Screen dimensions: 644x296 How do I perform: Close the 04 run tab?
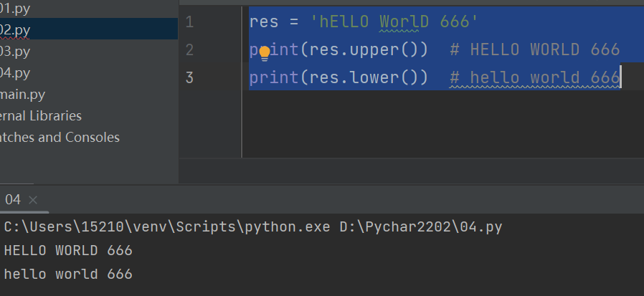tap(33, 200)
